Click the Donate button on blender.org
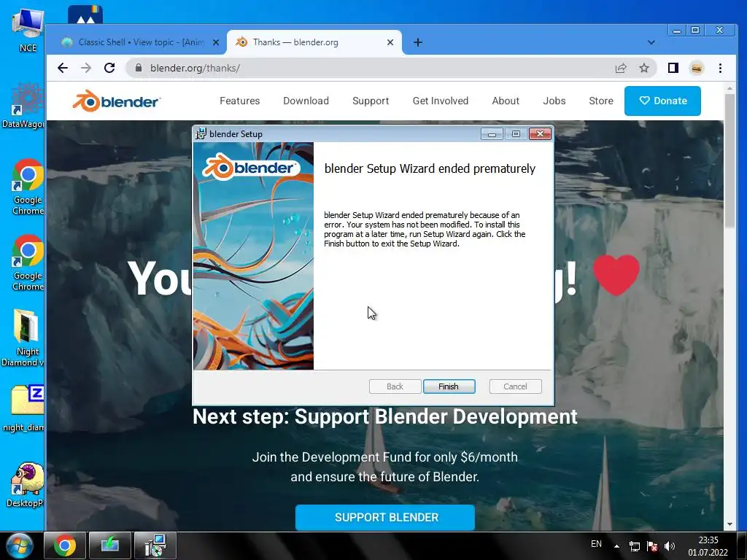Image resolution: width=747 pixels, height=560 pixels. click(x=662, y=101)
